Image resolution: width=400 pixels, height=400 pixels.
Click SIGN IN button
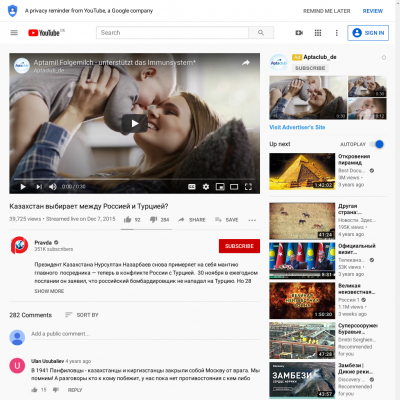tap(368, 33)
